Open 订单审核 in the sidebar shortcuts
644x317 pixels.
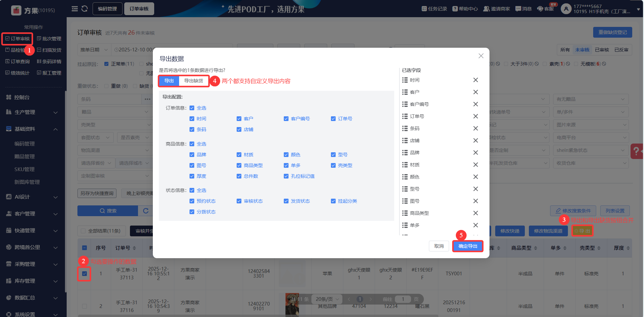(x=18, y=39)
